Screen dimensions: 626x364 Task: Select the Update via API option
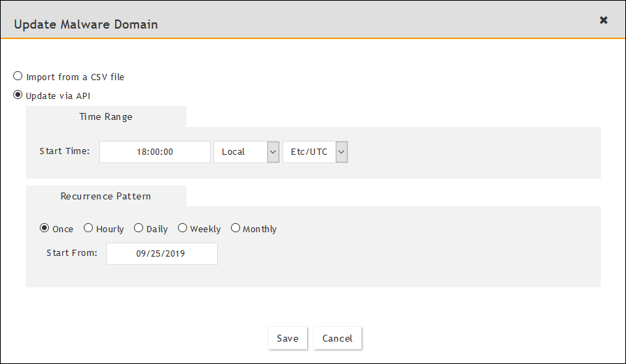coord(18,95)
